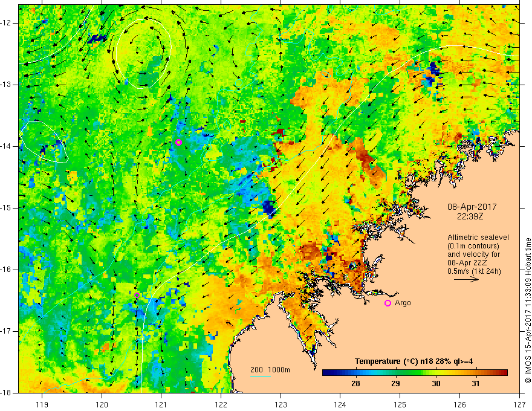Viewport: 532px width, 411px height.
Task: Click the longitude axis label '127'
Action: [x=519, y=404]
